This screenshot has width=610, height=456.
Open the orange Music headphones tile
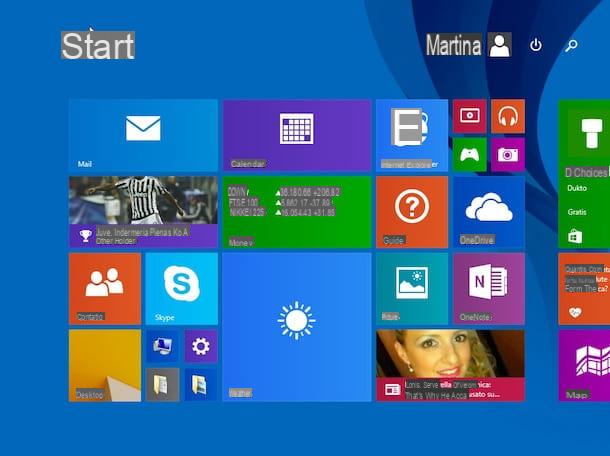pos(508,116)
